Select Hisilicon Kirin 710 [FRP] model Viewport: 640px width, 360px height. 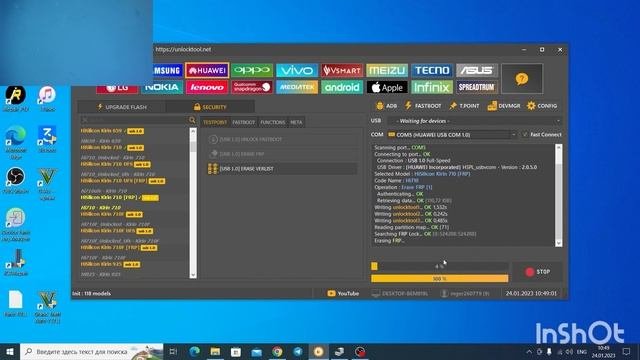119,198
